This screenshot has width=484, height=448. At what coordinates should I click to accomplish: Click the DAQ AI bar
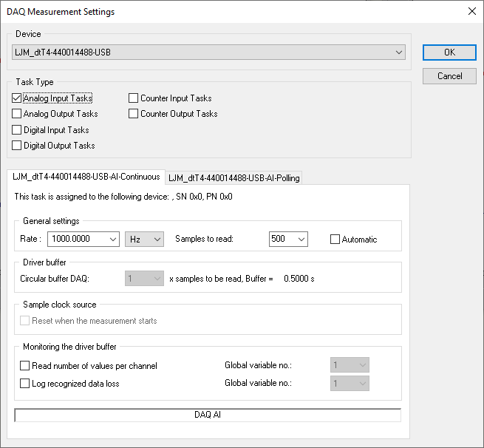(208, 415)
